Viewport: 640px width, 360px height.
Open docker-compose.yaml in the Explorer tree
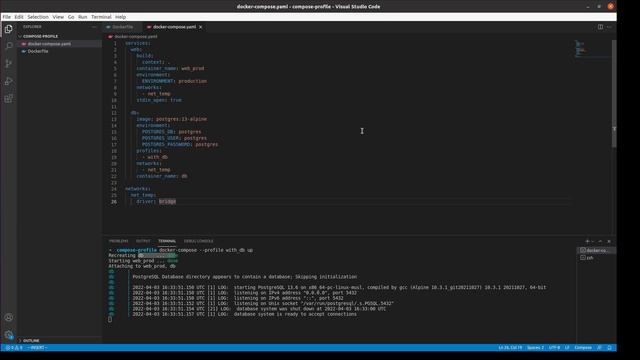[x=49, y=44]
